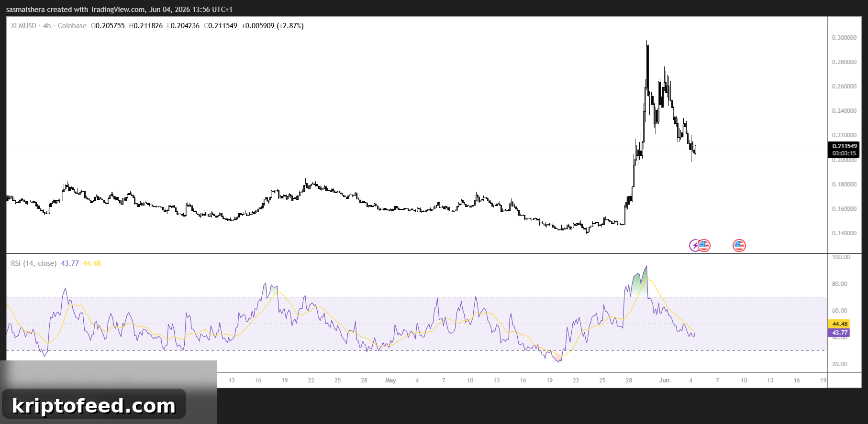The image size is (868, 424).
Task: Click the purple RSI value 43.77 in the legend
Action: [70, 263]
